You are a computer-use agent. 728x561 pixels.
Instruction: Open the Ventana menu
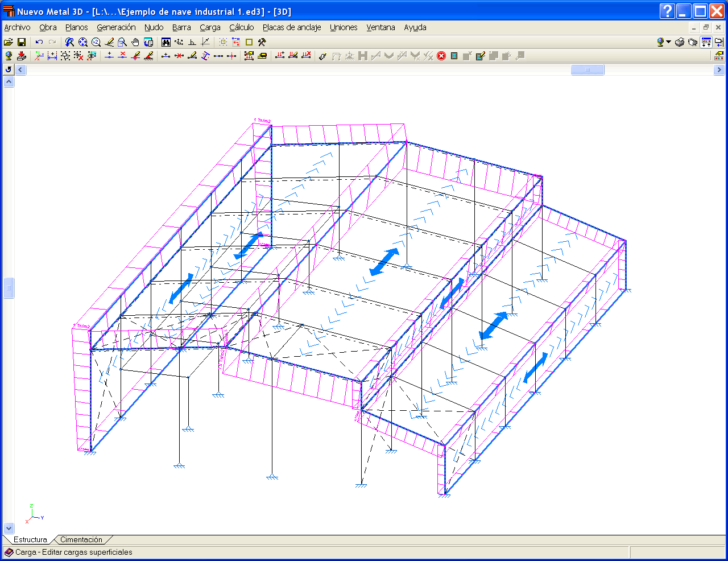point(380,27)
